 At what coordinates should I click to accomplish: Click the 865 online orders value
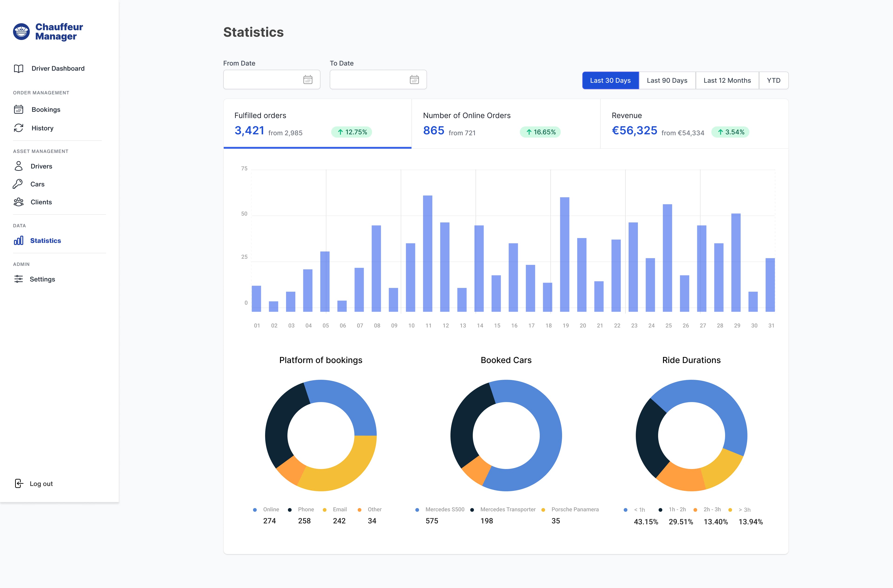tap(434, 131)
